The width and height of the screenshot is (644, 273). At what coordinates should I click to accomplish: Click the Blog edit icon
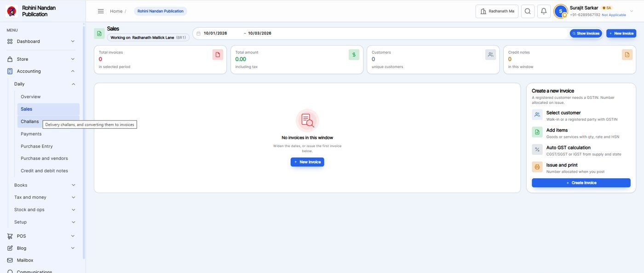[x=10, y=248]
